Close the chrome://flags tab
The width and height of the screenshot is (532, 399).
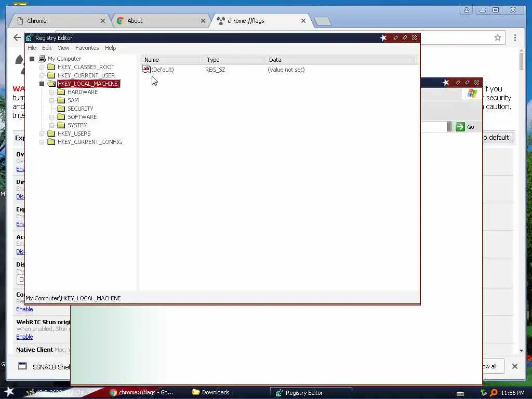coord(303,21)
